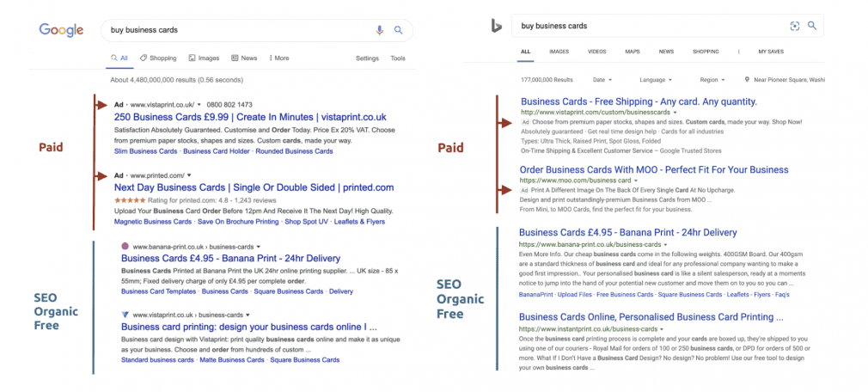Open Google Tools

(x=397, y=58)
